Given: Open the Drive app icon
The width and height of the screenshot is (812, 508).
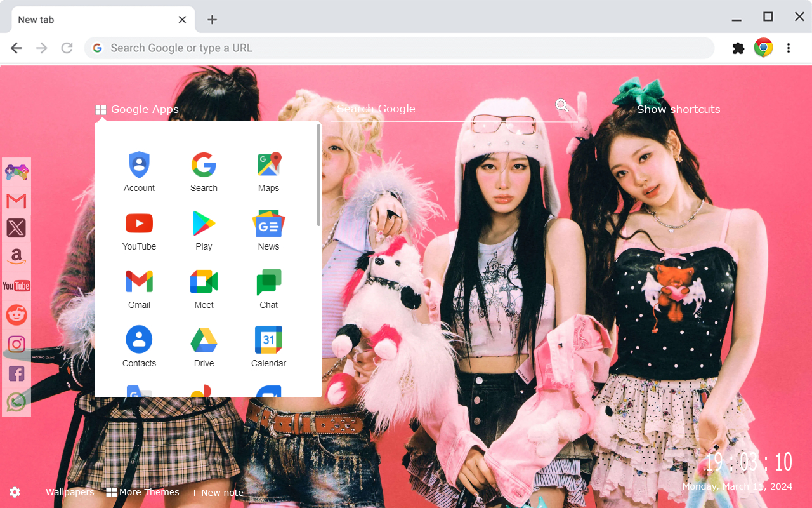Looking at the screenshot, I should click(204, 340).
